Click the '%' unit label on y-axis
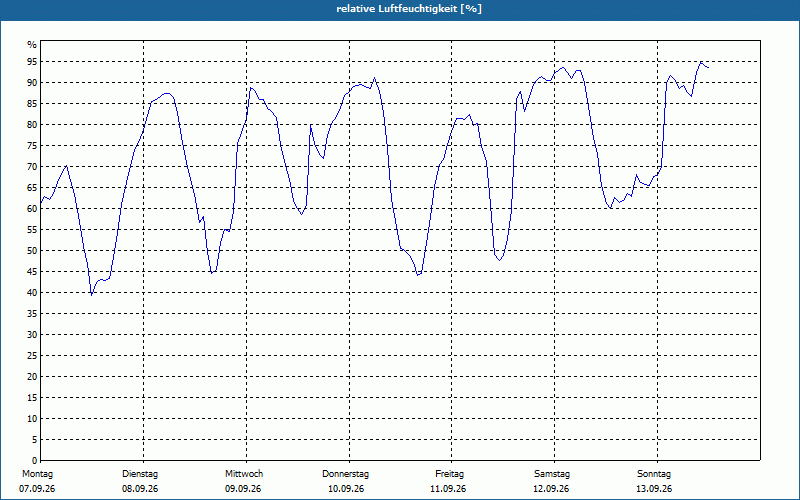The width and height of the screenshot is (800, 500). click(32, 45)
